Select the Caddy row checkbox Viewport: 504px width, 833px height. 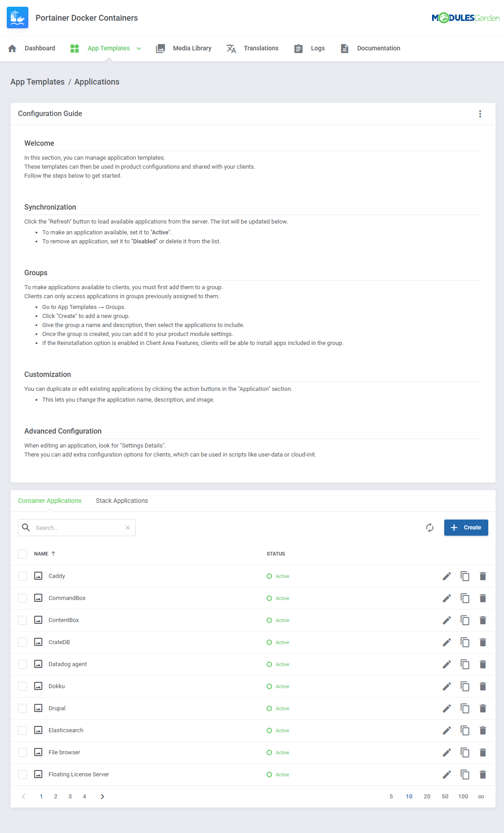22,576
